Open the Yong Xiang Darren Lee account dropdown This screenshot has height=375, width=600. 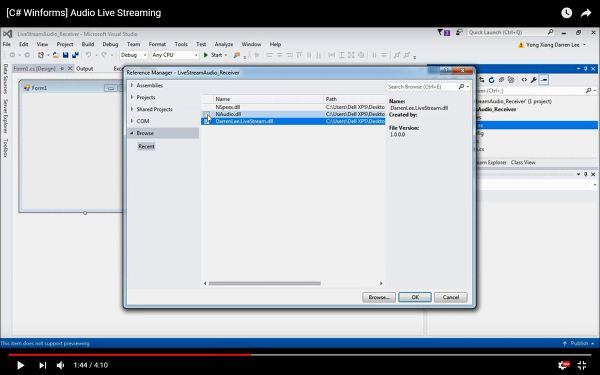pos(556,45)
